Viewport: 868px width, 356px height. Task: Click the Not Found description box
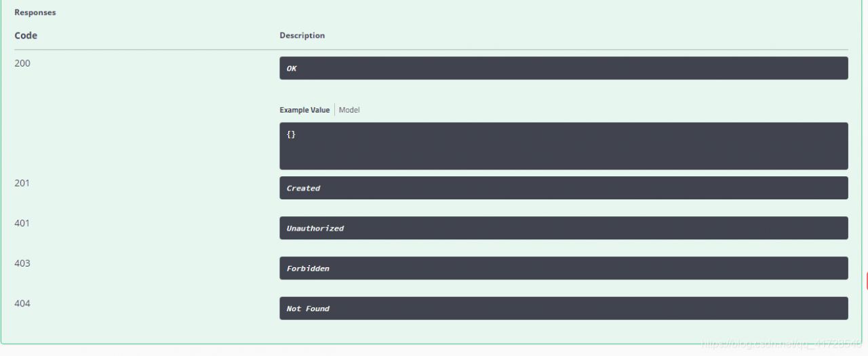tap(564, 308)
